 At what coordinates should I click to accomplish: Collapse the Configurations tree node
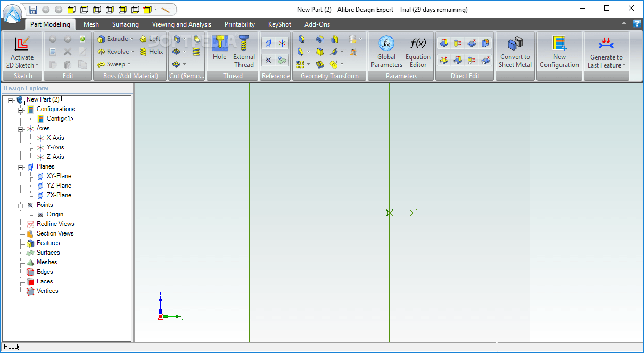tap(21, 110)
